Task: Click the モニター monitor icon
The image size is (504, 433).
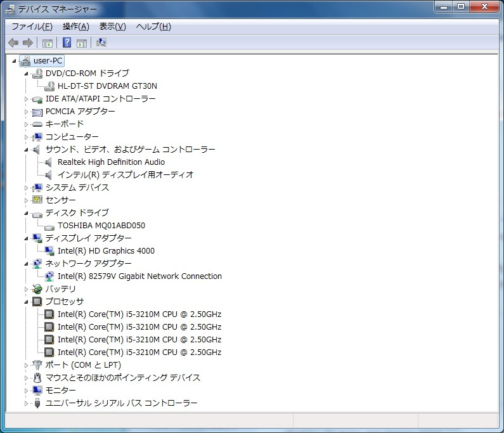Action: [37, 391]
